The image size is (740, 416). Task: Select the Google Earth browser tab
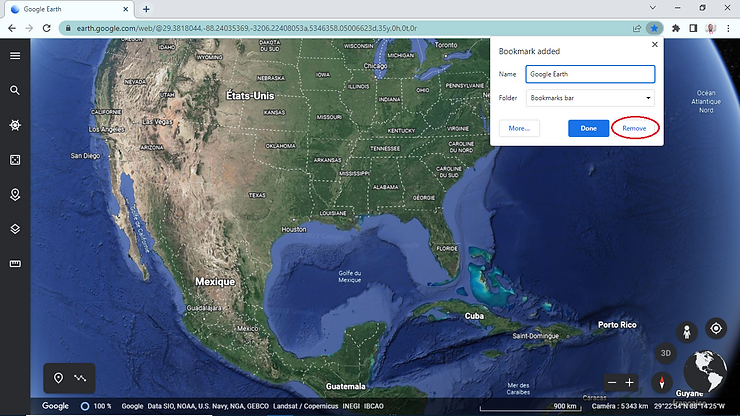point(69,9)
